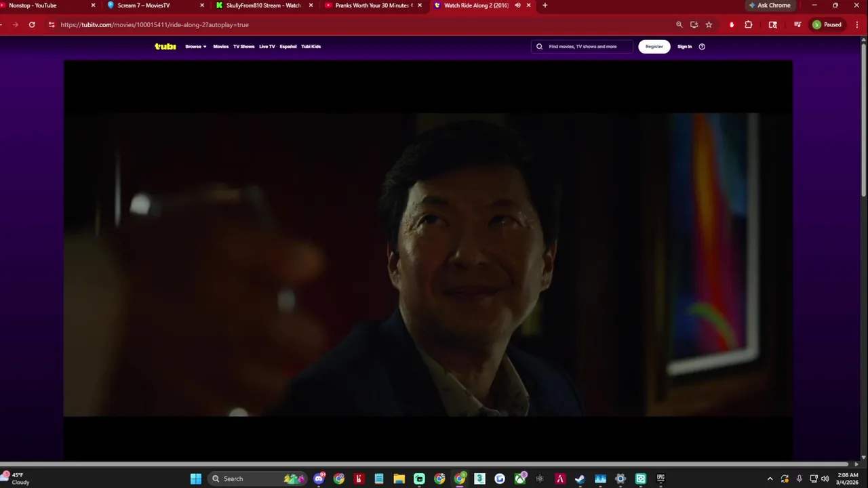Click the Register button
This screenshot has width=868, height=488.
[x=654, y=47]
